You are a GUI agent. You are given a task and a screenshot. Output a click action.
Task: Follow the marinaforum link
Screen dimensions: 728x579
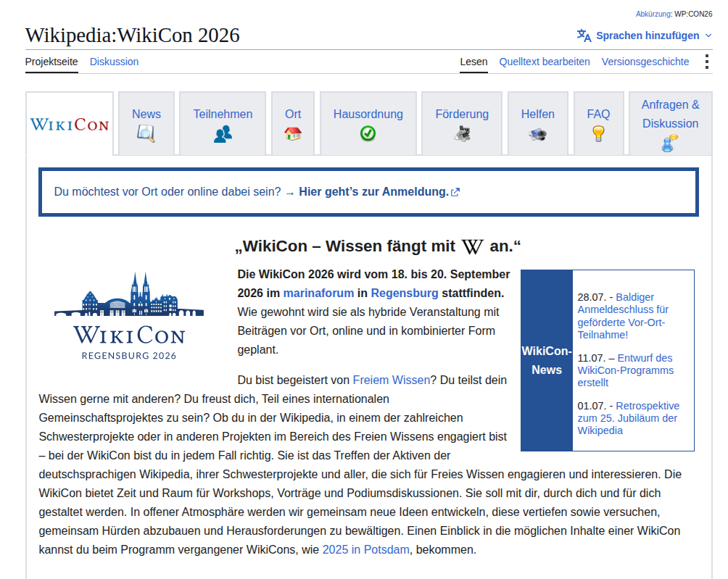coord(318,293)
